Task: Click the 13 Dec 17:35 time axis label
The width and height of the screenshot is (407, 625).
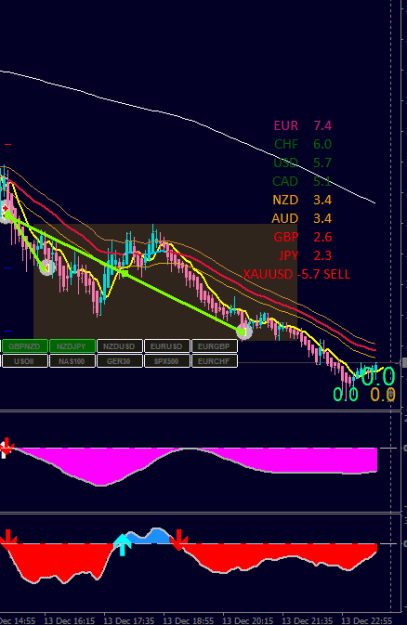Action: point(129,621)
